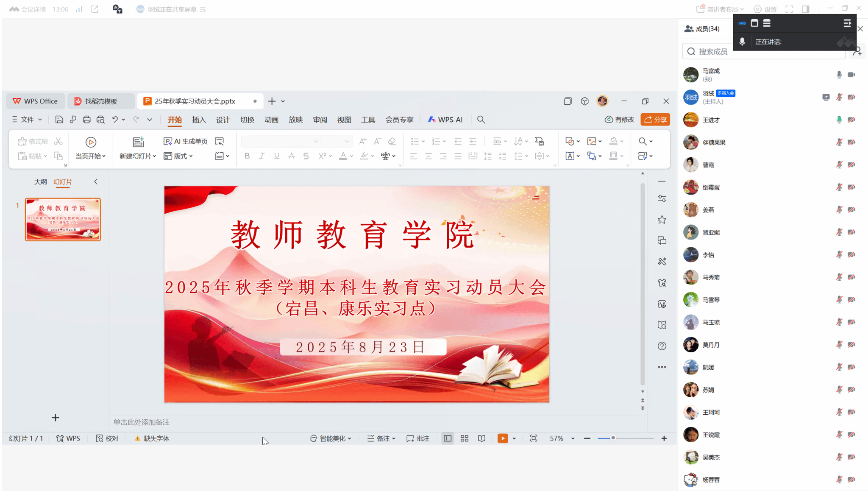This screenshot has width=868, height=491.
Task: Click the zoom slider handle
Action: [613, 438]
